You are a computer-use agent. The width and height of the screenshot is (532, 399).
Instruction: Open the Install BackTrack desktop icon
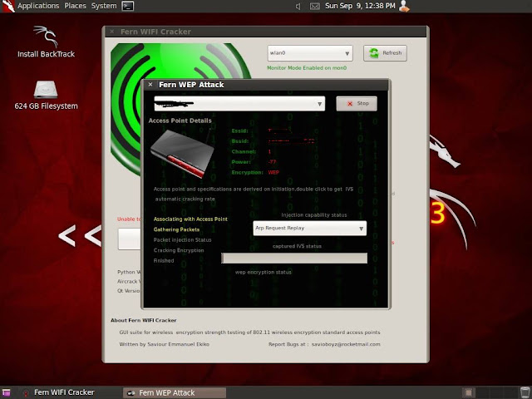click(46, 42)
